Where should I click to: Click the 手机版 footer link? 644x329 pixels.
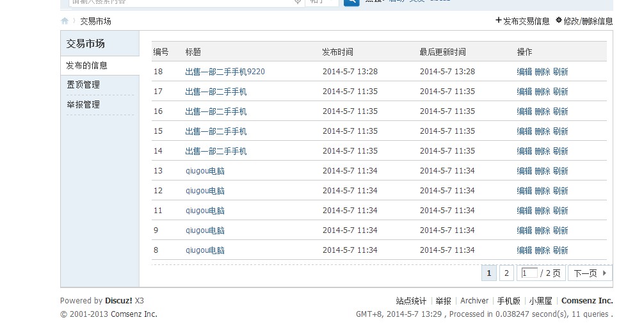point(508,301)
